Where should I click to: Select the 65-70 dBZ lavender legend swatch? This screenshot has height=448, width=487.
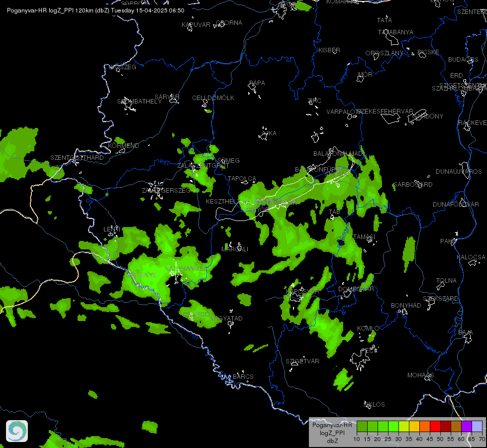477,426
